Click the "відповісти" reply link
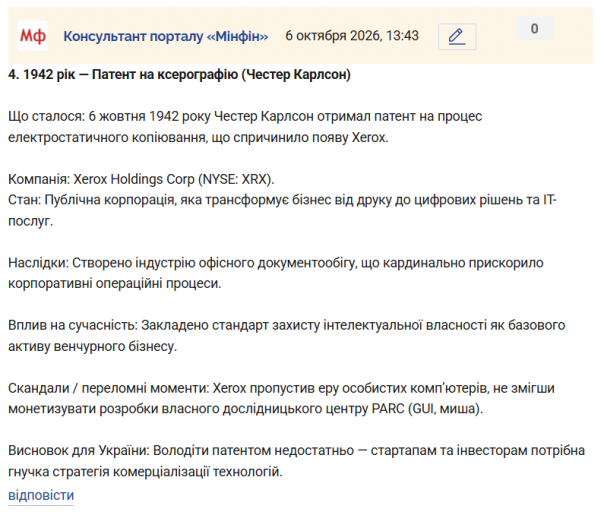 41,495
